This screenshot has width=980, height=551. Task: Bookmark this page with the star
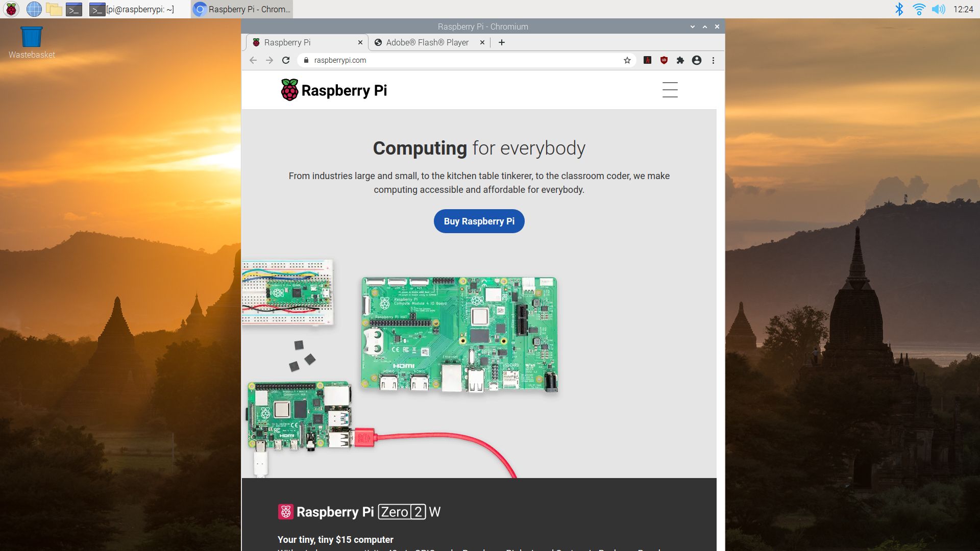[x=627, y=60]
